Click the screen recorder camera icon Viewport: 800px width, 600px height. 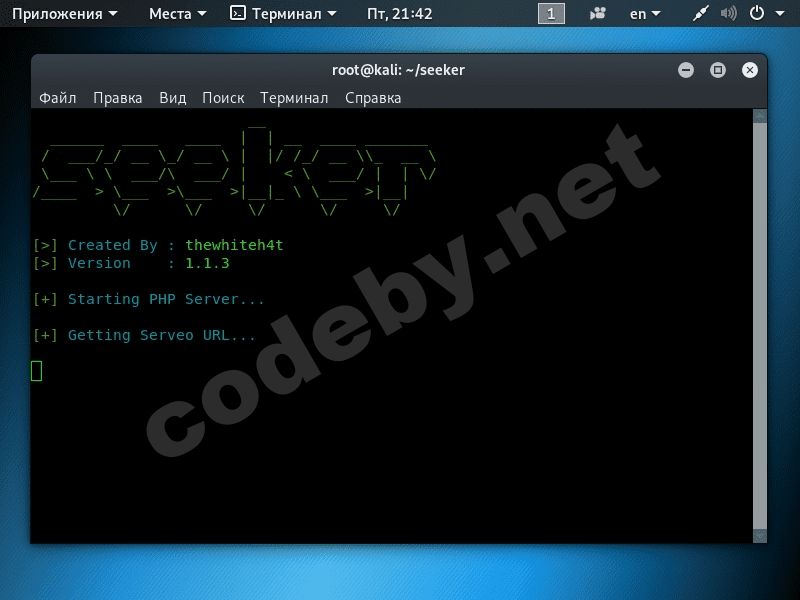coord(597,14)
